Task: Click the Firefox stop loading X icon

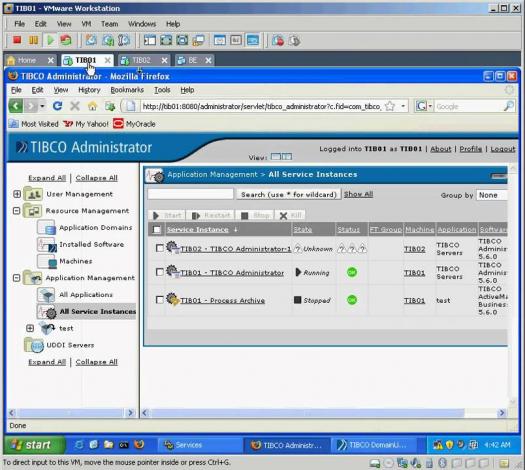Action: coord(75,106)
